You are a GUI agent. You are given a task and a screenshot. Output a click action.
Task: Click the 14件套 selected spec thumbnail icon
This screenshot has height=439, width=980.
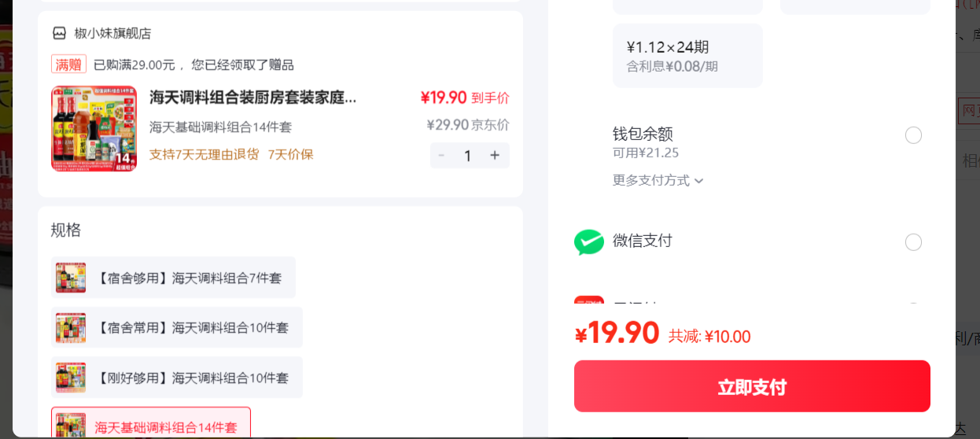[71, 426]
